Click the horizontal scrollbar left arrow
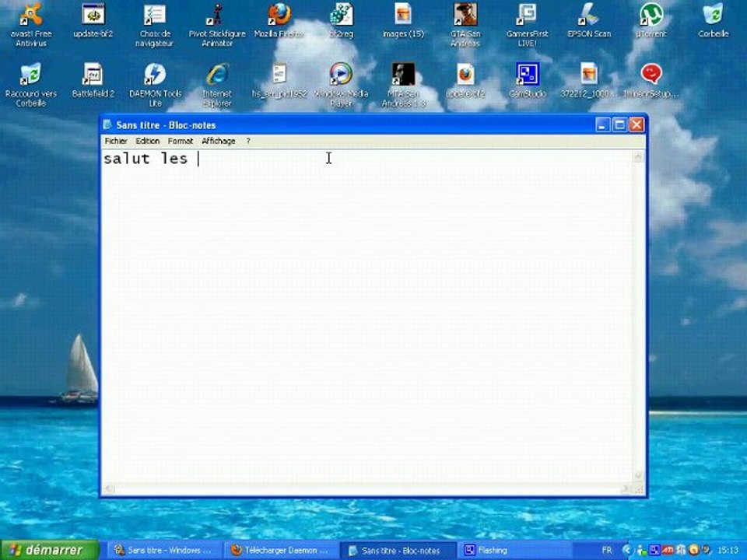 pos(109,489)
